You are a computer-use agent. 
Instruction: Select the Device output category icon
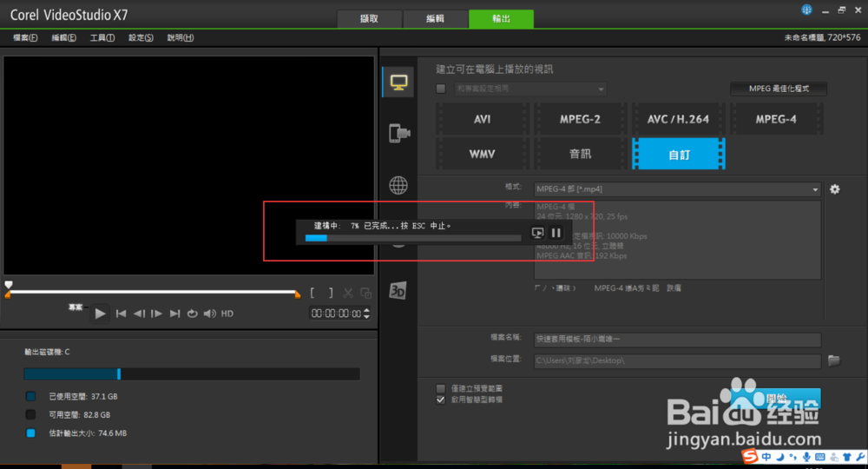pyautogui.click(x=399, y=134)
